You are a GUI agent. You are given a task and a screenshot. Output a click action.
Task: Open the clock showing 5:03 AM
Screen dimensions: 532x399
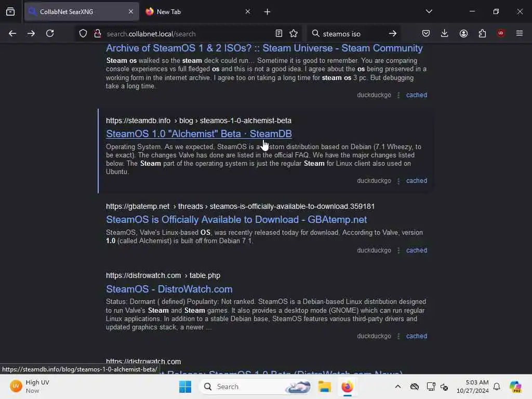473,387
